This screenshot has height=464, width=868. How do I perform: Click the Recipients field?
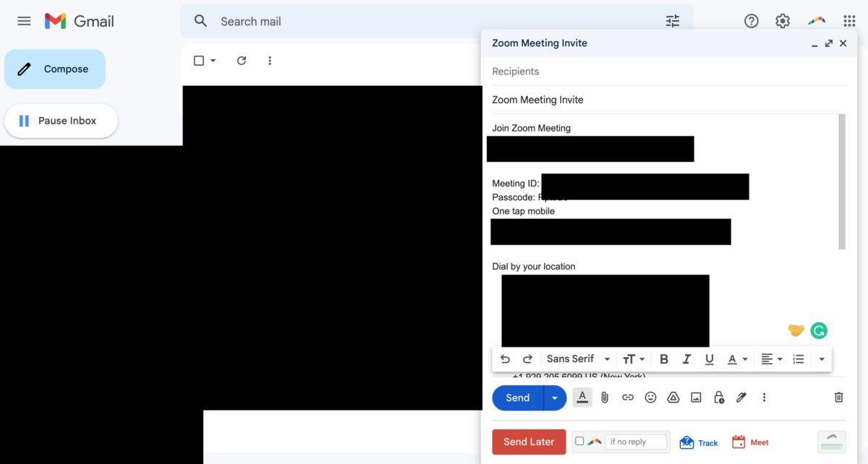(x=668, y=72)
